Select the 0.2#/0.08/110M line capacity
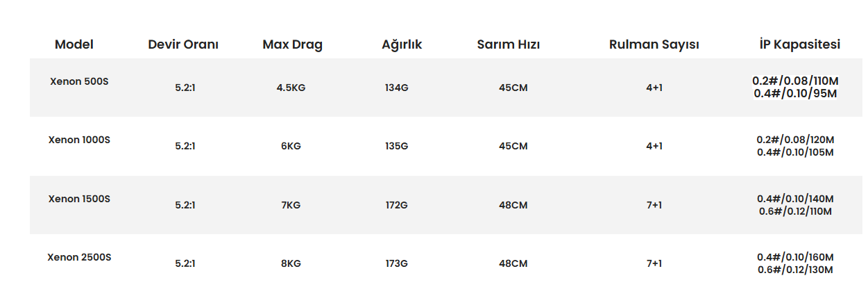 (x=795, y=81)
